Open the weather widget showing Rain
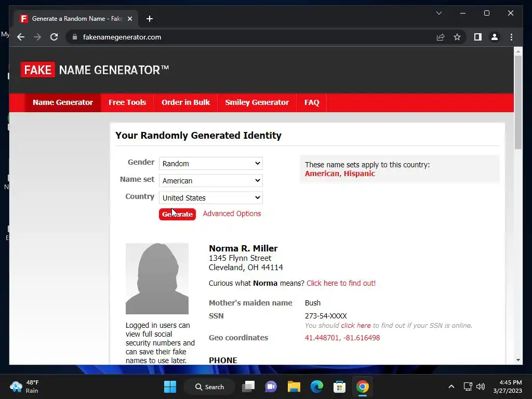 click(x=24, y=387)
